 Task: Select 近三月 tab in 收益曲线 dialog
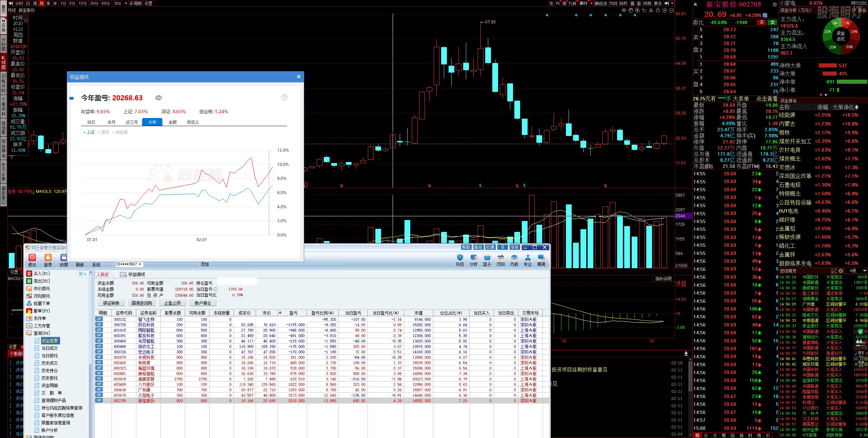point(132,122)
